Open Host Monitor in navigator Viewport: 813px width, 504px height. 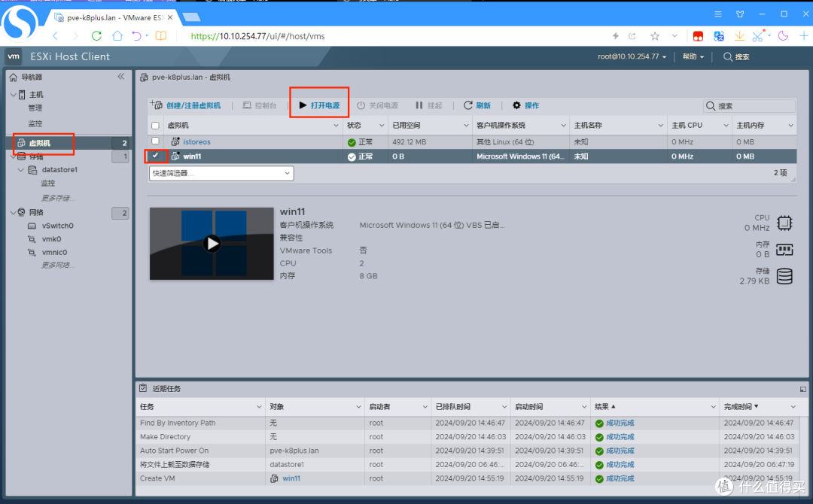coord(35,124)
